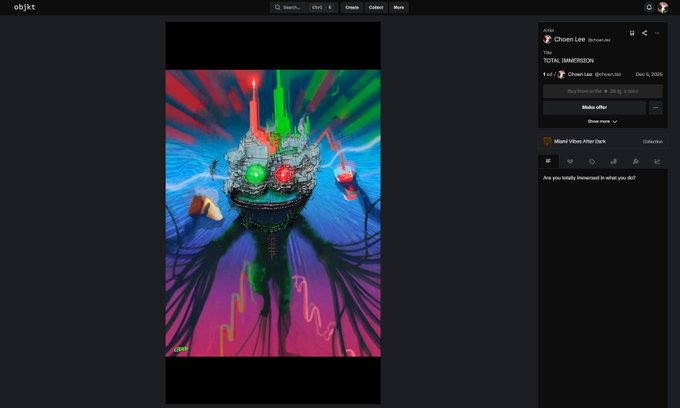
Task: Click the Dec 5, 2025 date
Action: tap(649, 74)
